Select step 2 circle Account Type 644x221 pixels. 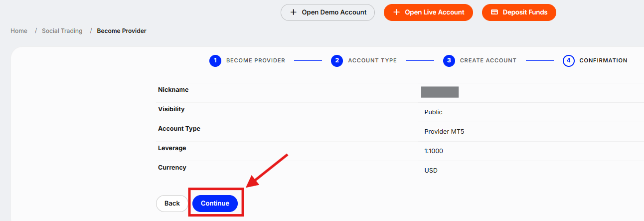pos(337,61)
